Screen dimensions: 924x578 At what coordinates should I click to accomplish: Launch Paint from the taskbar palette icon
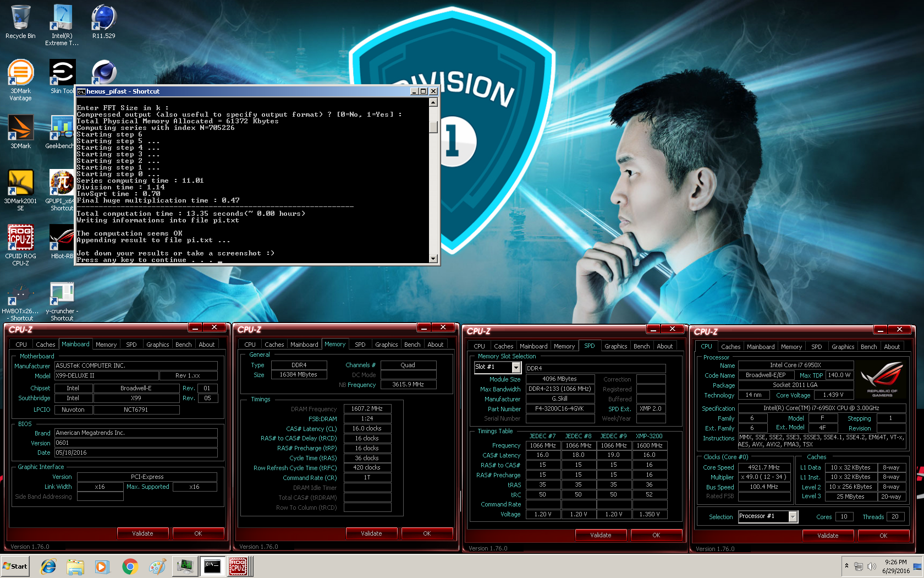coord(157,566)
